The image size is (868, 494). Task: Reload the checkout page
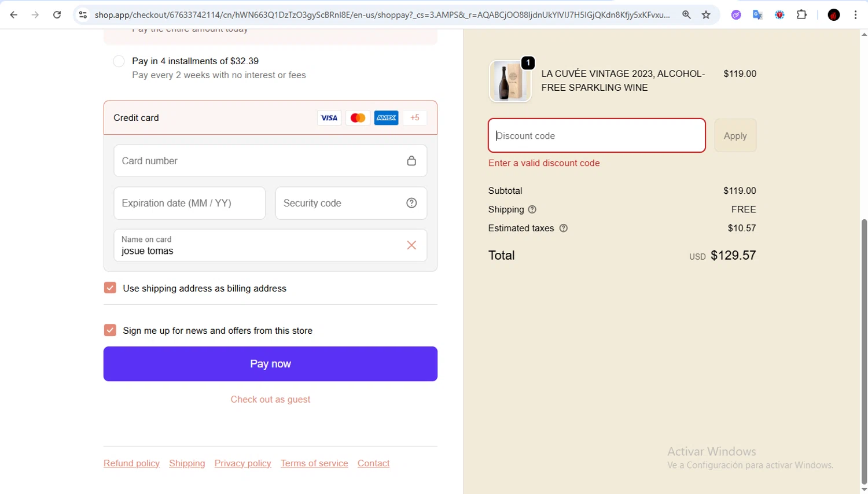tap(57, 15)
